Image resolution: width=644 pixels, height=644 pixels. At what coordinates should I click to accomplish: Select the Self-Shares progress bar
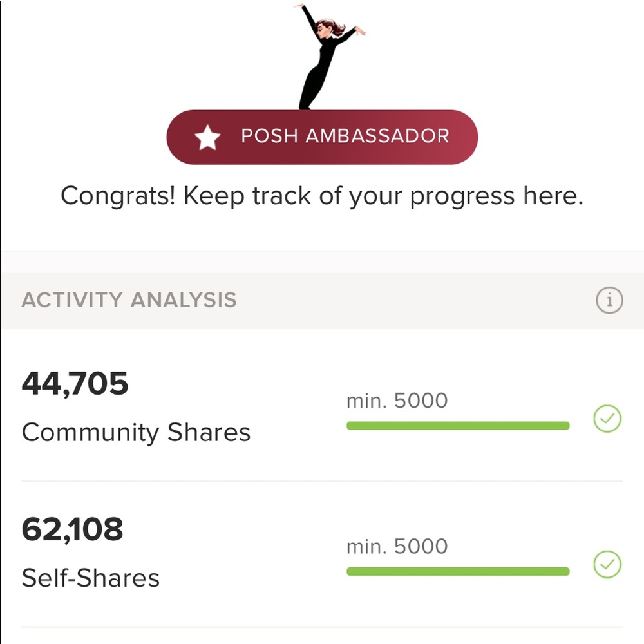coord(458,571)
